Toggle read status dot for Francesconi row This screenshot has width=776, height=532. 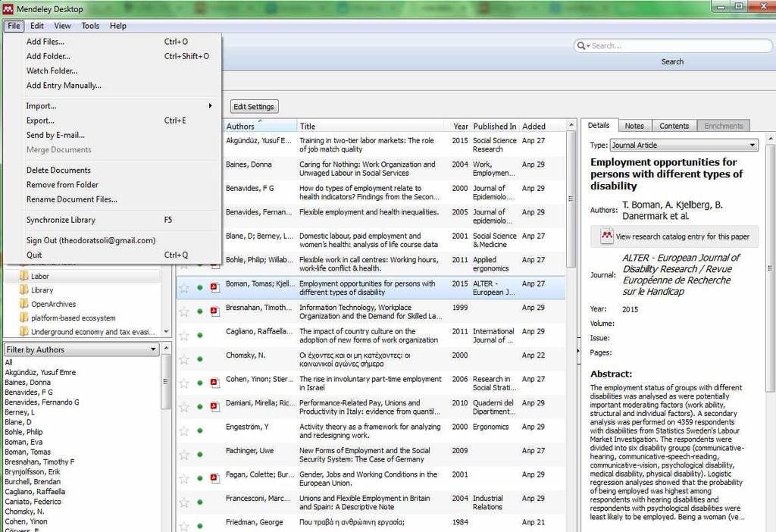tap(200, 502)
